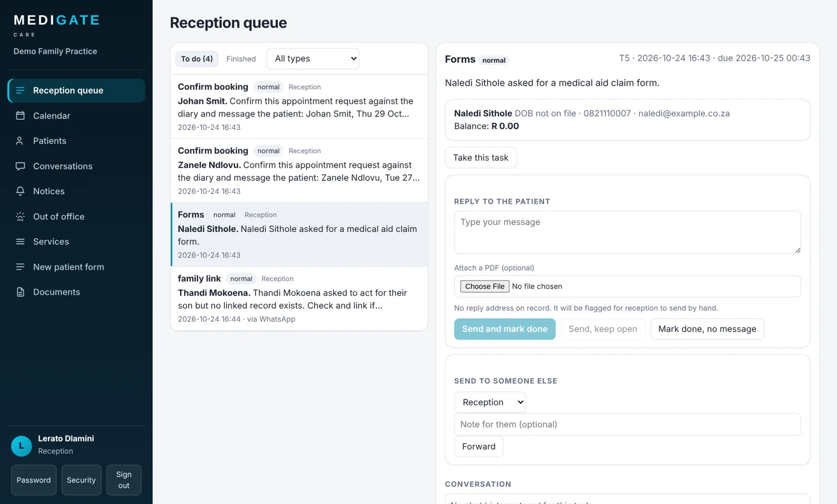Open Zanele Ndlovu confirm booking task
The image size is (837, 504).
pos(299,171)
